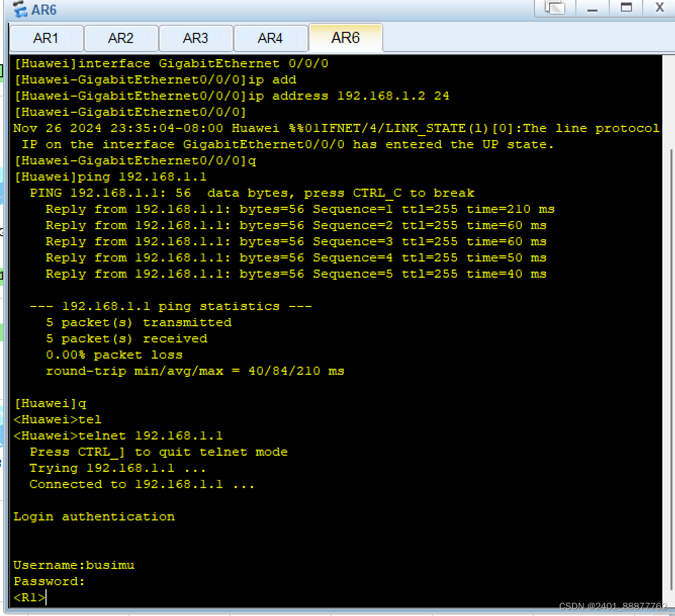This screenshot has height=616, width=675.
Task: Click 'Press CTRL_] to quit telnet mode'
Action: point(159,452)
